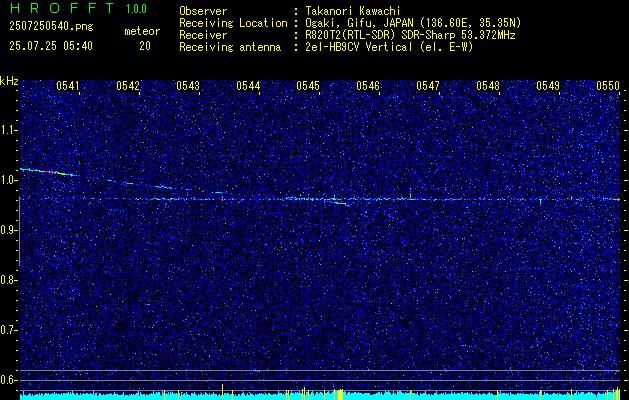Click the date stamp 25.07.25 05:40

[x=51, y=46]
